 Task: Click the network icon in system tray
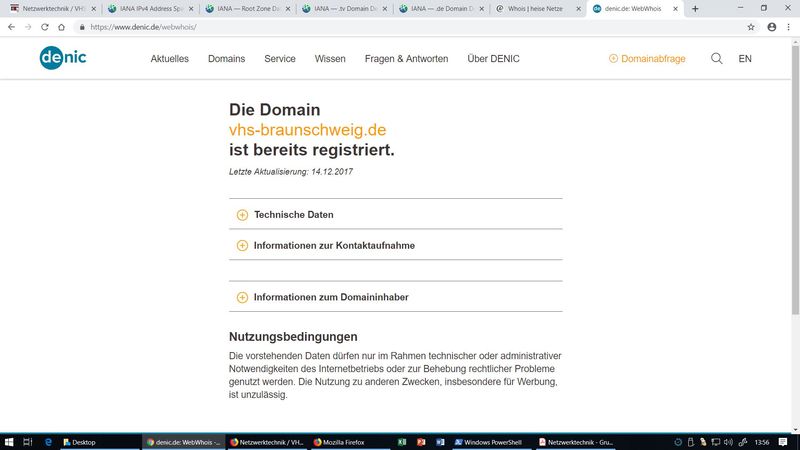pyautogui.click(x=716, y=442)
